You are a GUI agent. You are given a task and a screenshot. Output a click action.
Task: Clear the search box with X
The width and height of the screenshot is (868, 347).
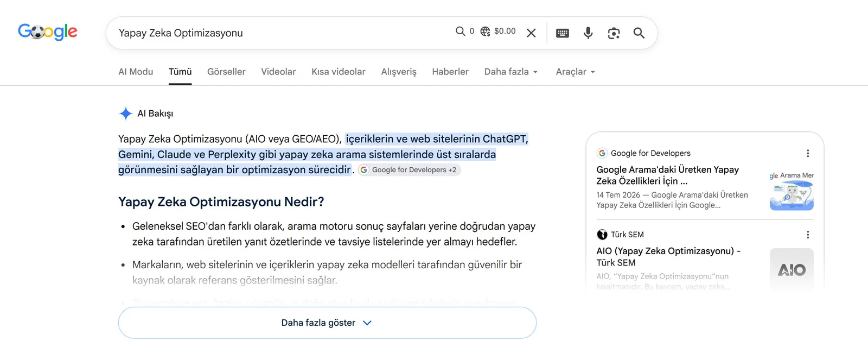pyautogui.click(x=531, y=33)
